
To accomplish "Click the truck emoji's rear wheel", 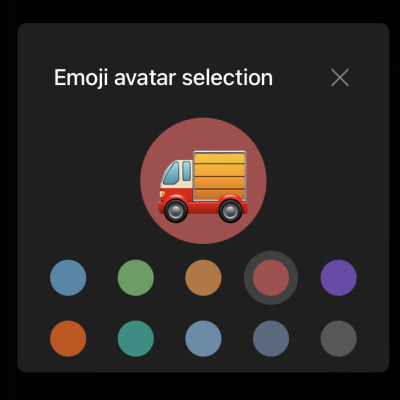I will [230, 211].
